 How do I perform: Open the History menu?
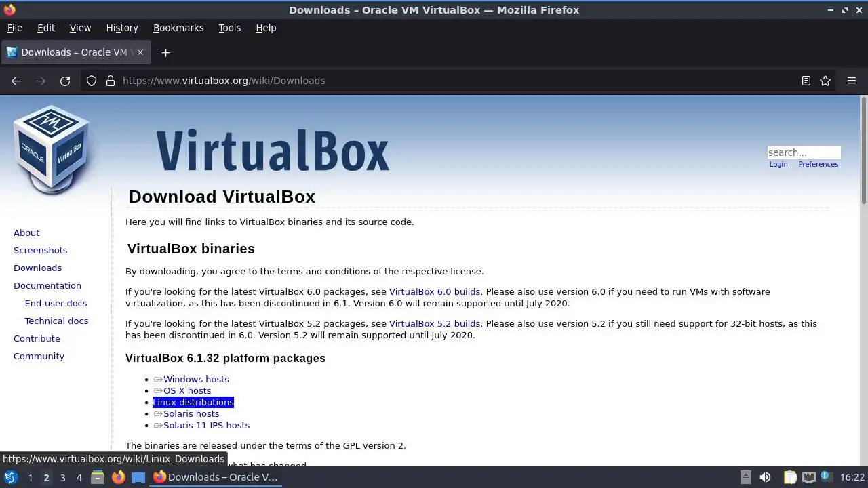122,28
